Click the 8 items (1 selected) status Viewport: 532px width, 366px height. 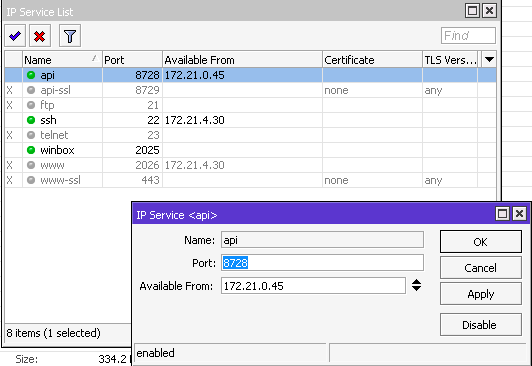[53, 333]
